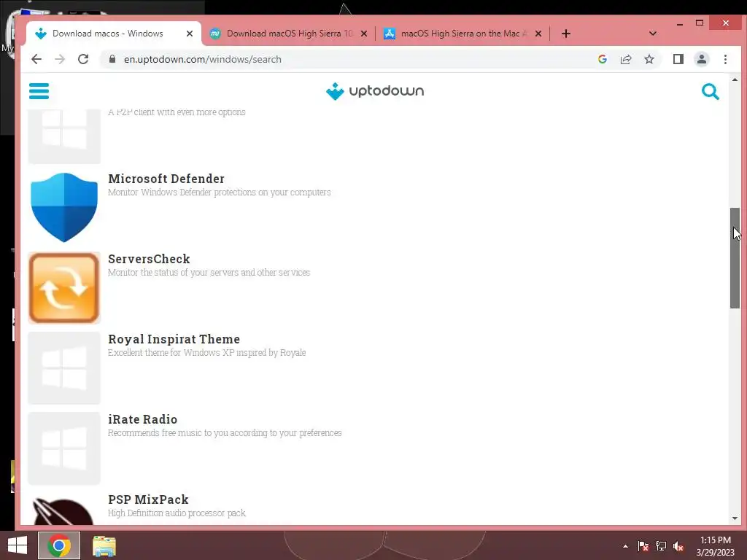747x560 pixels.
Task: Click the Google icon in address bar
Action: tap(602, 59)
